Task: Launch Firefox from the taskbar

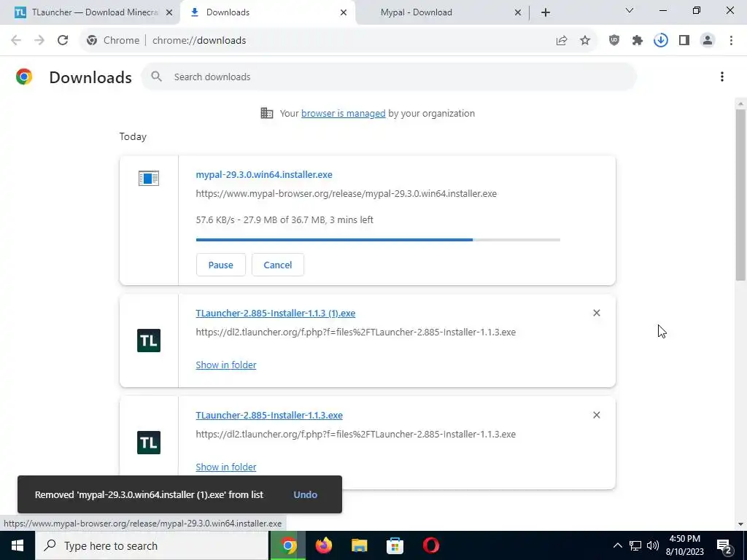Action: pos(324,545)
